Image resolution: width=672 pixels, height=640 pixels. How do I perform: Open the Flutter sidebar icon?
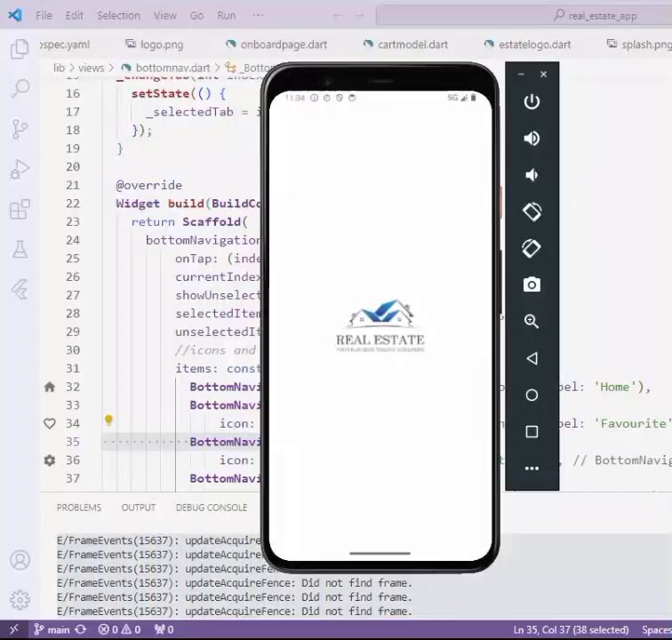(20, 289)
